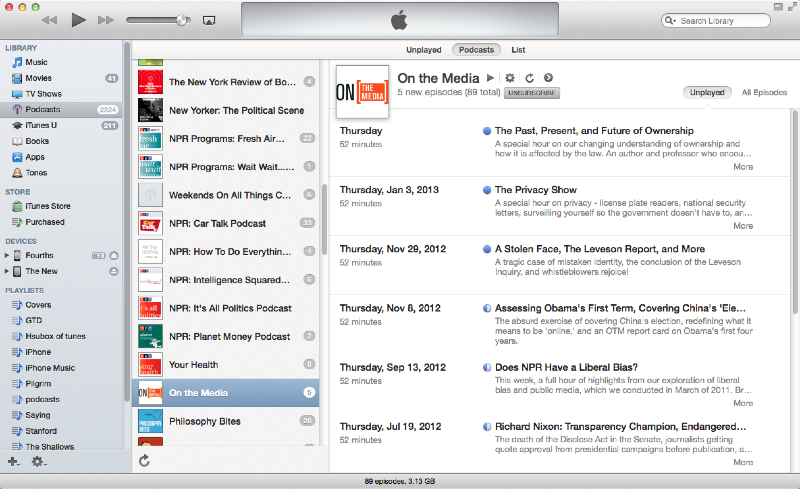Select NPR: Car Talk Podcast

[x=226, y=223]
